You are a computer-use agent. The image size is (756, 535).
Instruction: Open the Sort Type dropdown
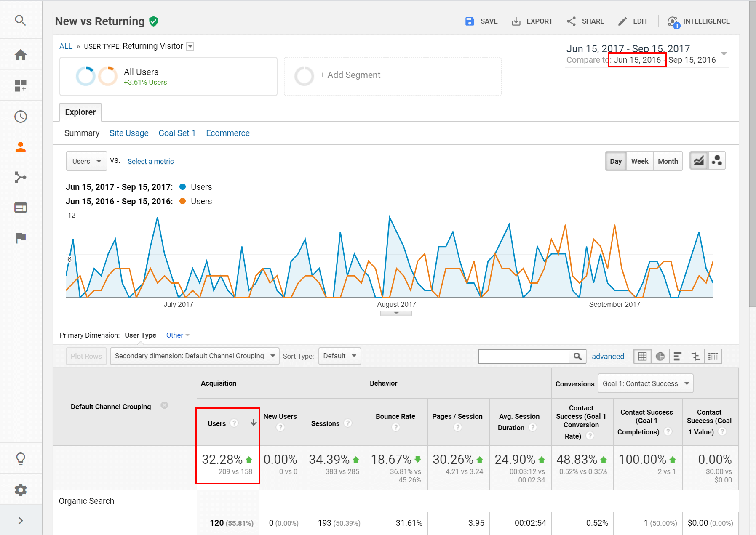(x=339, y=356)
